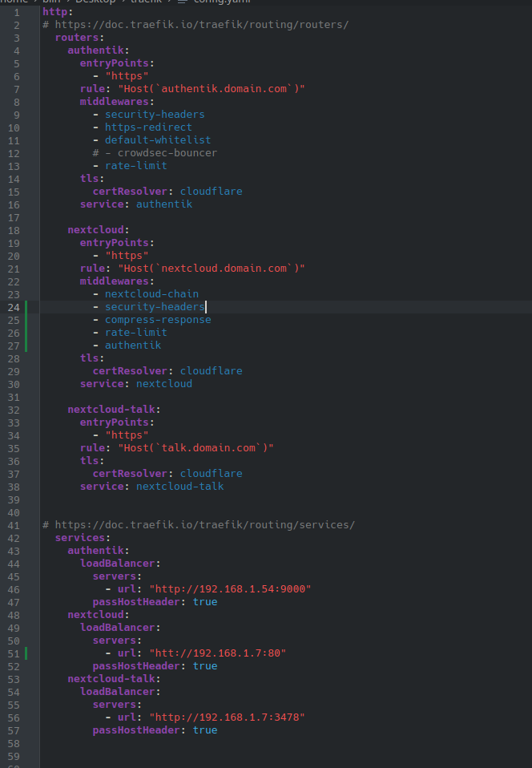Image resolution: width=532 pixels, height=768 pixels.
Task: Click the "routers:" section key
Action: (x=79, y=38)
